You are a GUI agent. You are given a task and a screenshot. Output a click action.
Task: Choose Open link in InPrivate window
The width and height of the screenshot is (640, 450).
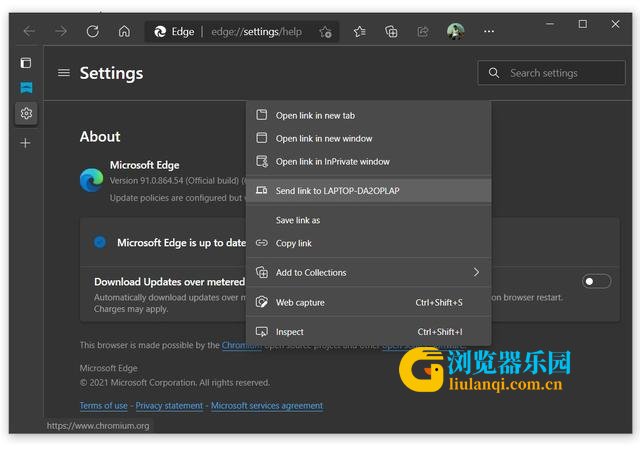[369, 162]
